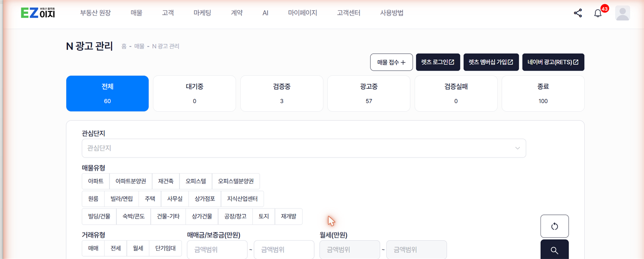Toggle 오피스텔분양권 property type filter

pos(236,181)
